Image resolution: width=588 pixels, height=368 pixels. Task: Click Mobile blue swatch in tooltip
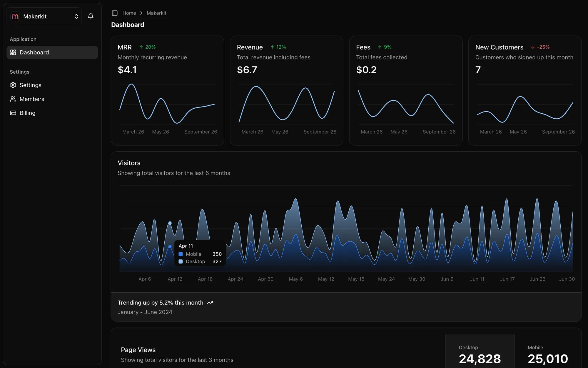click(x=181, y=254)
